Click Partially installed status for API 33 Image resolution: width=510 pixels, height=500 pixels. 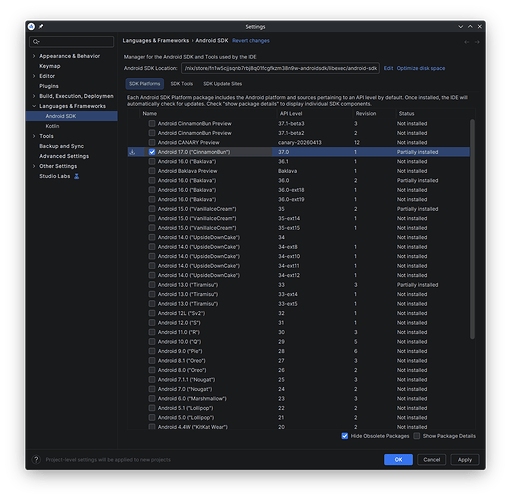click(417, 285)
